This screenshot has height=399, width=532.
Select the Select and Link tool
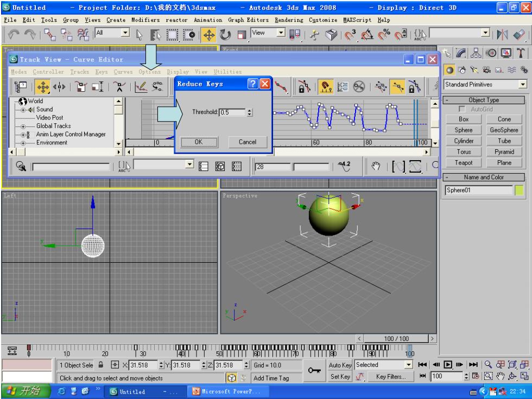click(49, 34)
